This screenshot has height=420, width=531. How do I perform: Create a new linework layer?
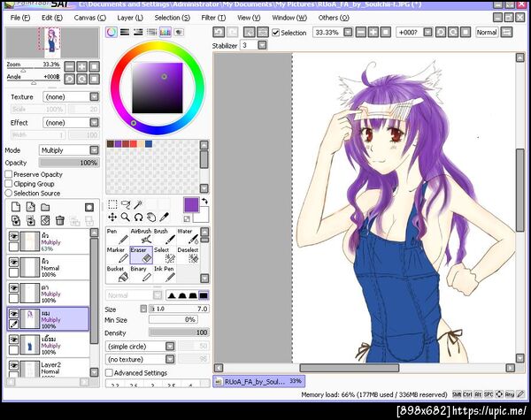pyautogui.click(x=30, y=207)
